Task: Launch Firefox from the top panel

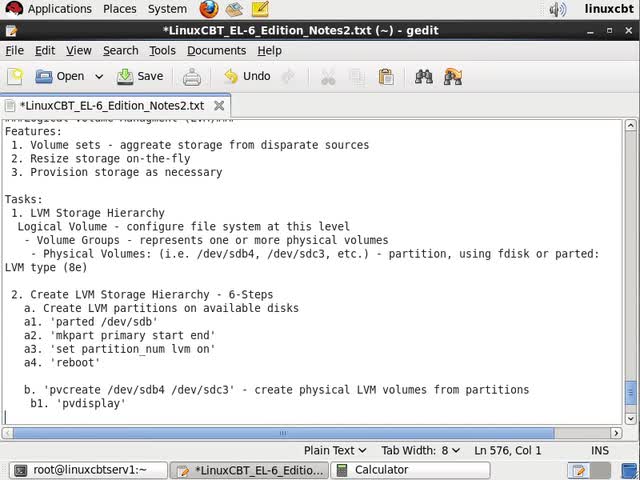Action: pyautogui.click(x=209, y=9)
